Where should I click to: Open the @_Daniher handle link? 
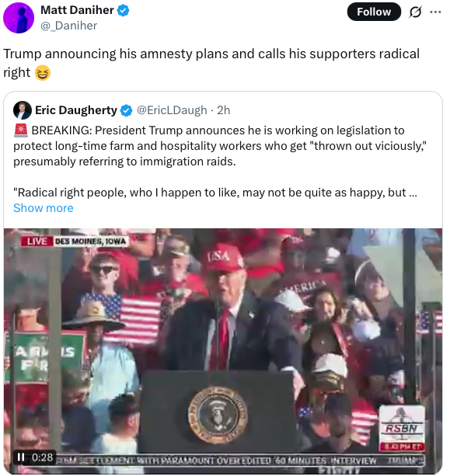click(68, 26)
